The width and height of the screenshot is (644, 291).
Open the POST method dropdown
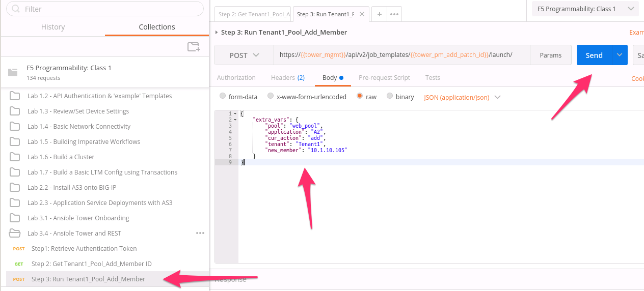244,55
